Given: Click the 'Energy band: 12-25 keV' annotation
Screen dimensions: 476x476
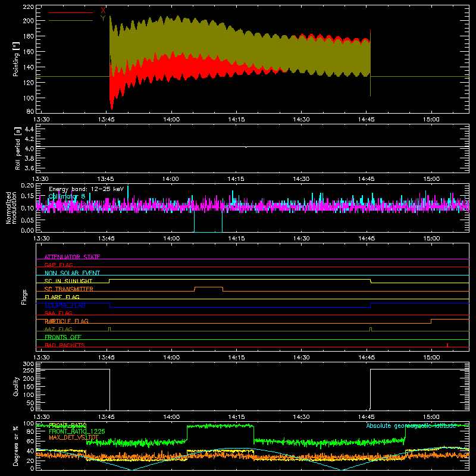Looking at the screenshot, I should (x=86, y=189).
